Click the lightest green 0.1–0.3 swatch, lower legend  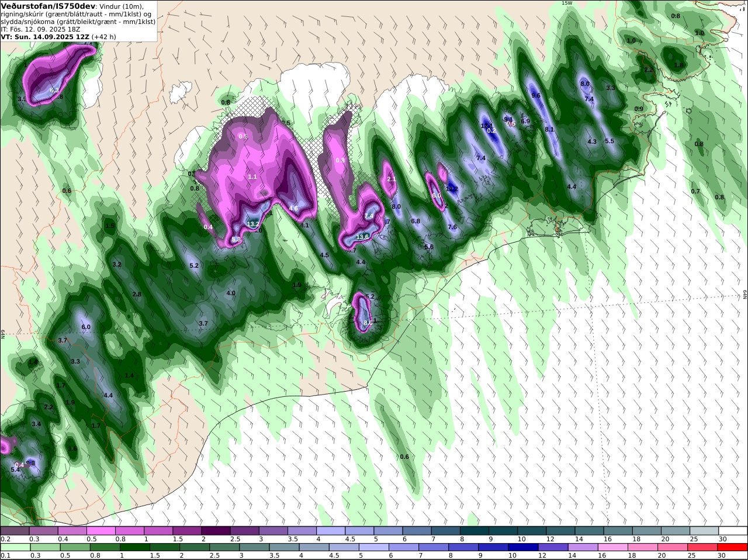pos(15,548)
